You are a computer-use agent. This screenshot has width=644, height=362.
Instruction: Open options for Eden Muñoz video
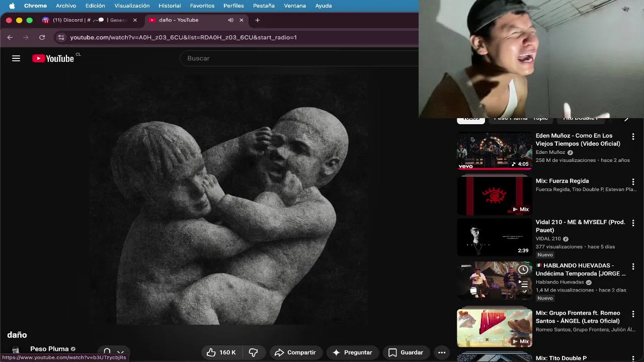point(633,137)
